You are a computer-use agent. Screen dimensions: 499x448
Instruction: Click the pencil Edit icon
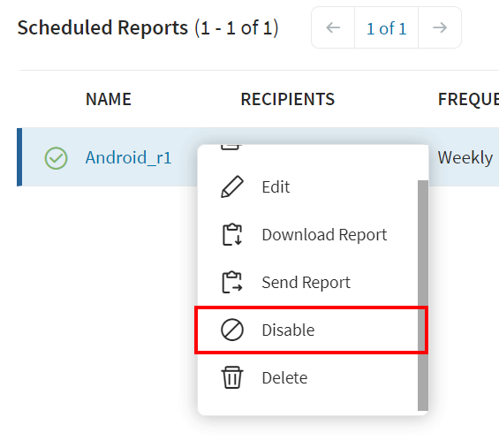[232, 187]
